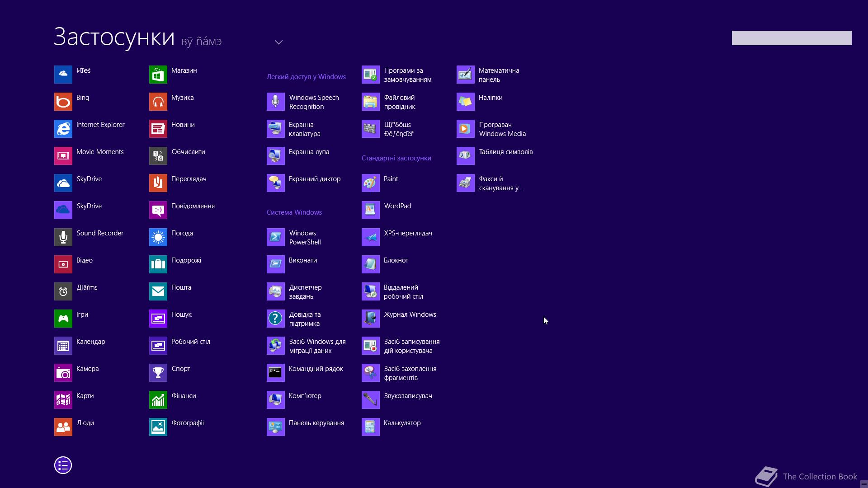Image resolution: width=868 pixels, height=488 pixels.
Task: Select the 'Файловий провідник' label
Action: 400,102
